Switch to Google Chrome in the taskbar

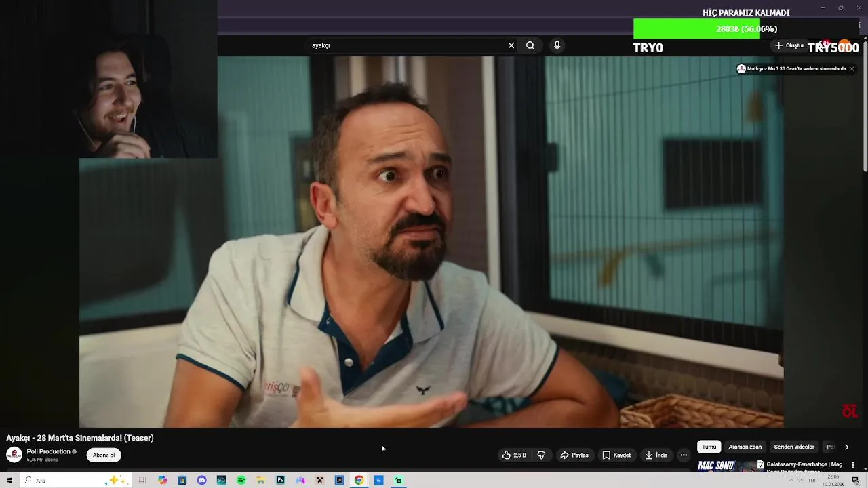(359, 480)
